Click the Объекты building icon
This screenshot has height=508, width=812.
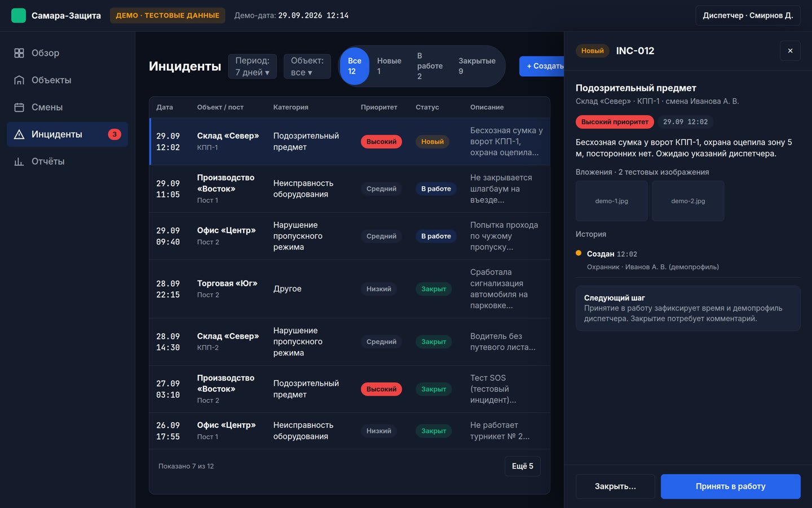click(19, 80)
